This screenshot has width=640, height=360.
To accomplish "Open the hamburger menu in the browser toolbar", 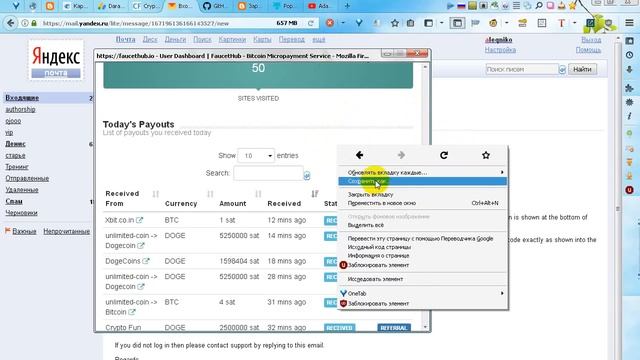I will point(629,23).
